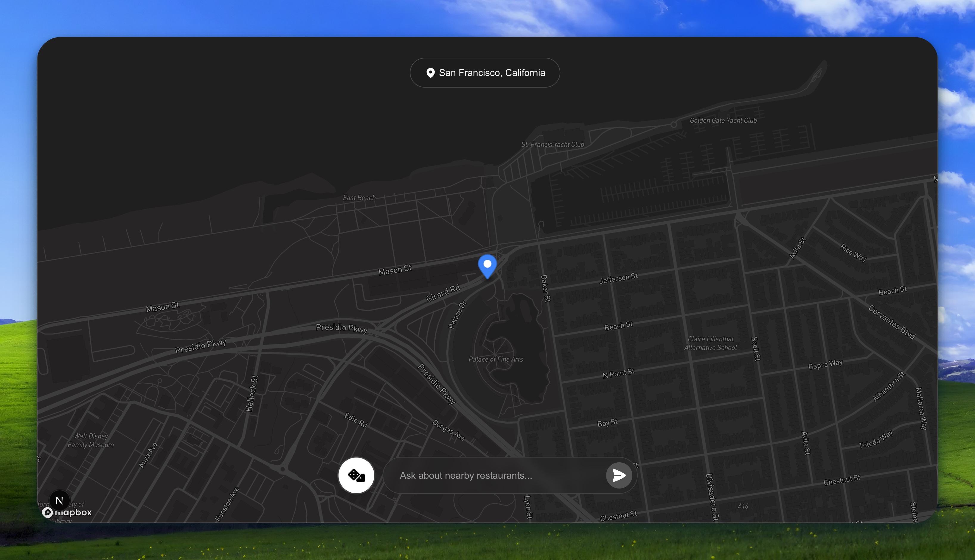
Task: Click the blue map location marker
Action: [487, 265]
